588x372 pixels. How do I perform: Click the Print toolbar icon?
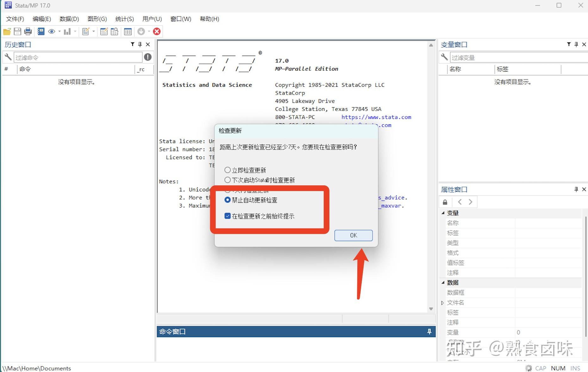[28, 31]
